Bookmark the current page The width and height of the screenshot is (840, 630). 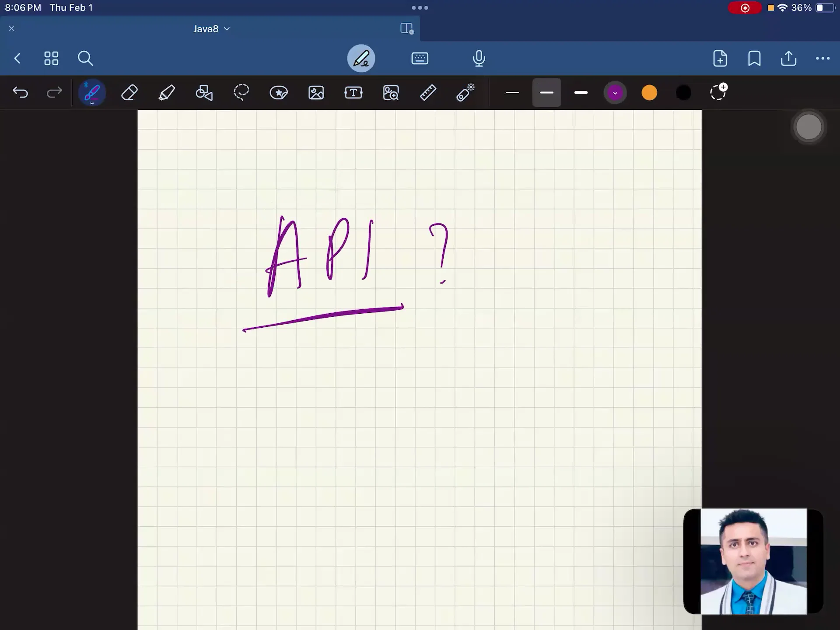(754, 58)
